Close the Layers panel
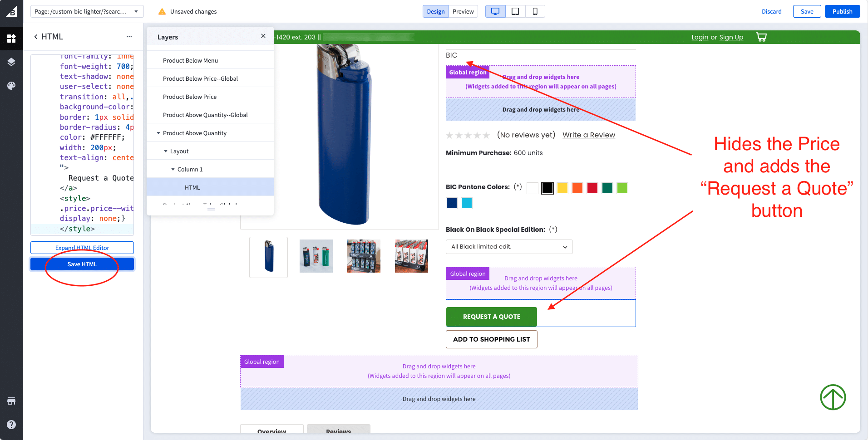 tap(263, 36)
